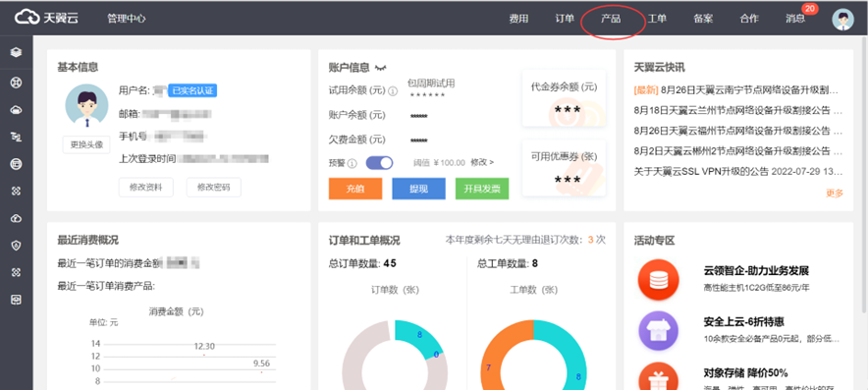Go to 管理中心 in the top bar
The width and height of the screenshot is (868, 390).
click(x=127, y=19)
